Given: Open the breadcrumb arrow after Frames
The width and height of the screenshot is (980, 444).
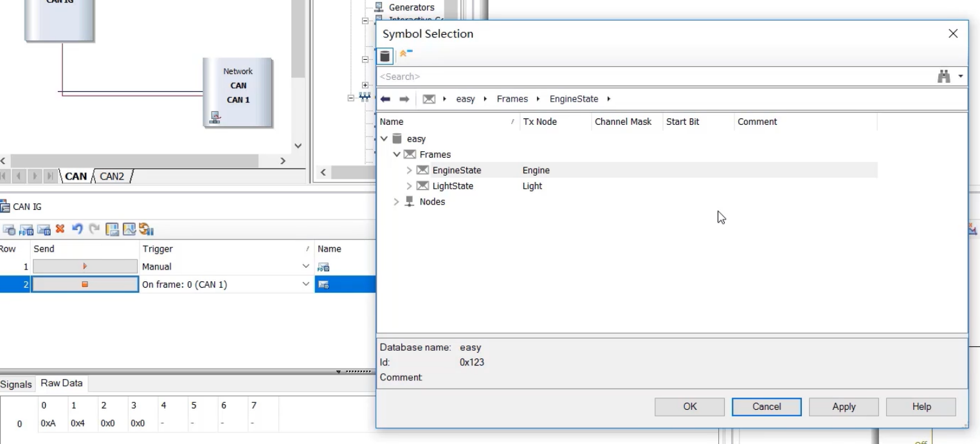Looking at the screenshot, I should point(538,99).
